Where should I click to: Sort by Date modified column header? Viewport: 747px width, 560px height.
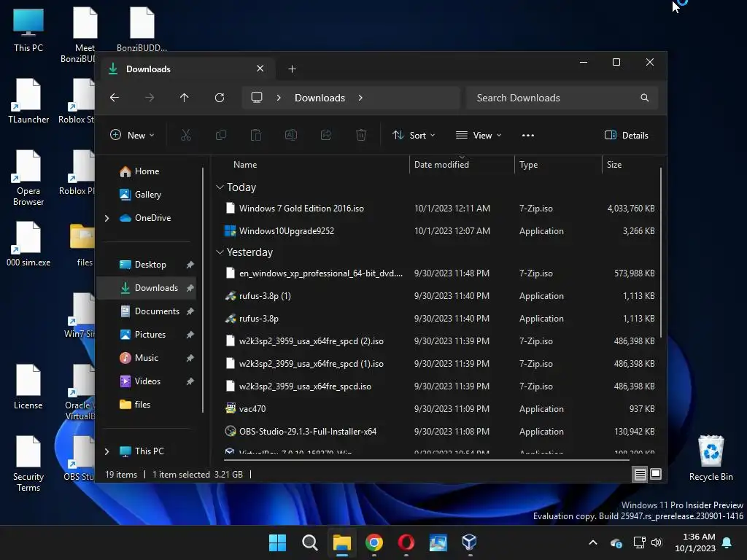(441, 165)
